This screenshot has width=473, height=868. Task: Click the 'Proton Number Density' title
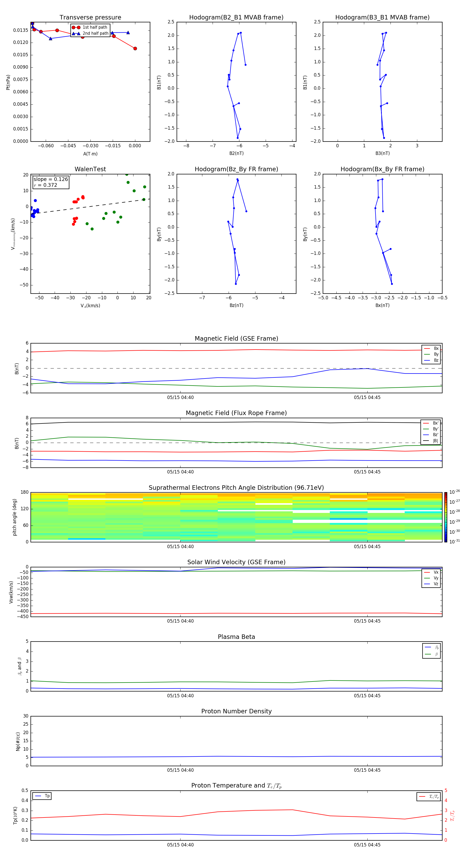[x=236, y=711]
